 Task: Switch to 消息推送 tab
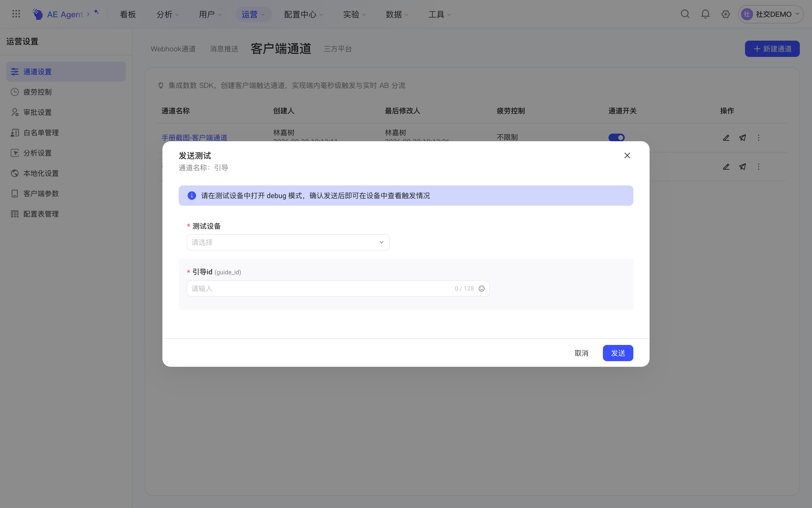[x=224, y=49]
